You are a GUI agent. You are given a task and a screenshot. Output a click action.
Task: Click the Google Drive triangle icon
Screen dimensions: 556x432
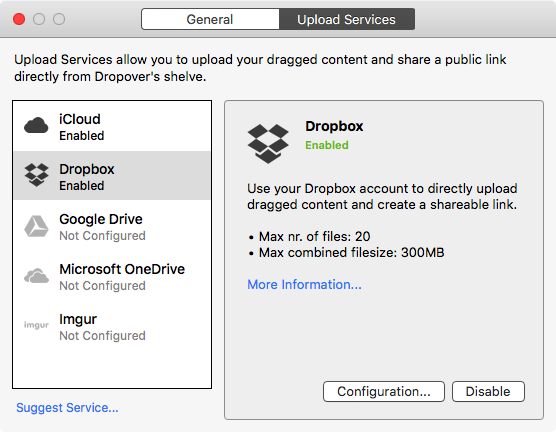click(36, 226)
